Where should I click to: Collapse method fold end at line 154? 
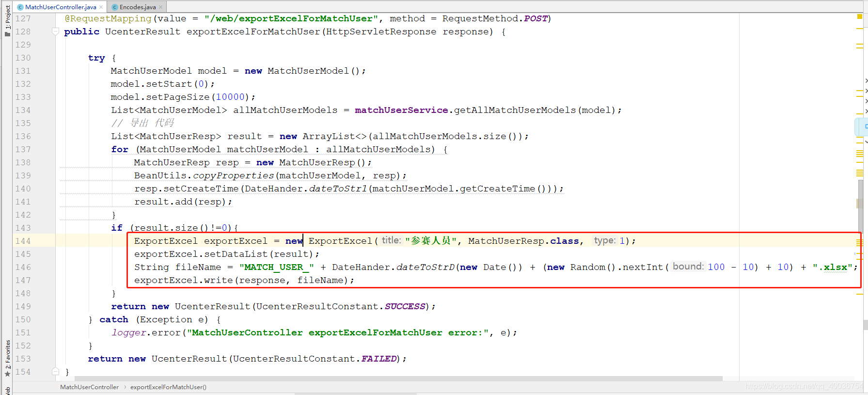coord(55,372)
